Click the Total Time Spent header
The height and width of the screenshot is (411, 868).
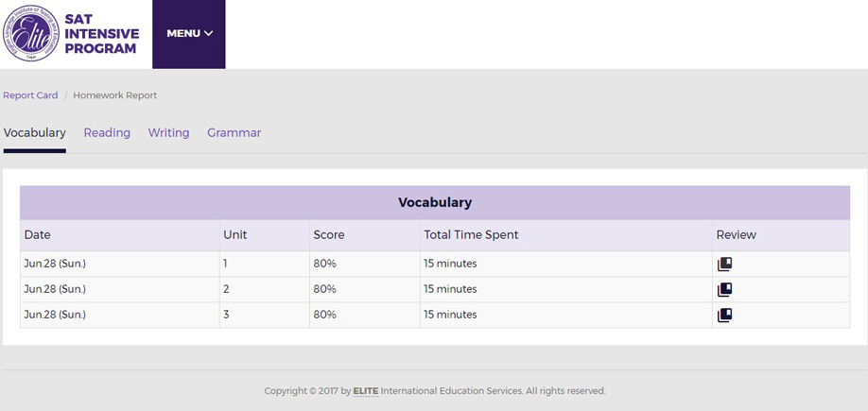[x=471, y=234]
